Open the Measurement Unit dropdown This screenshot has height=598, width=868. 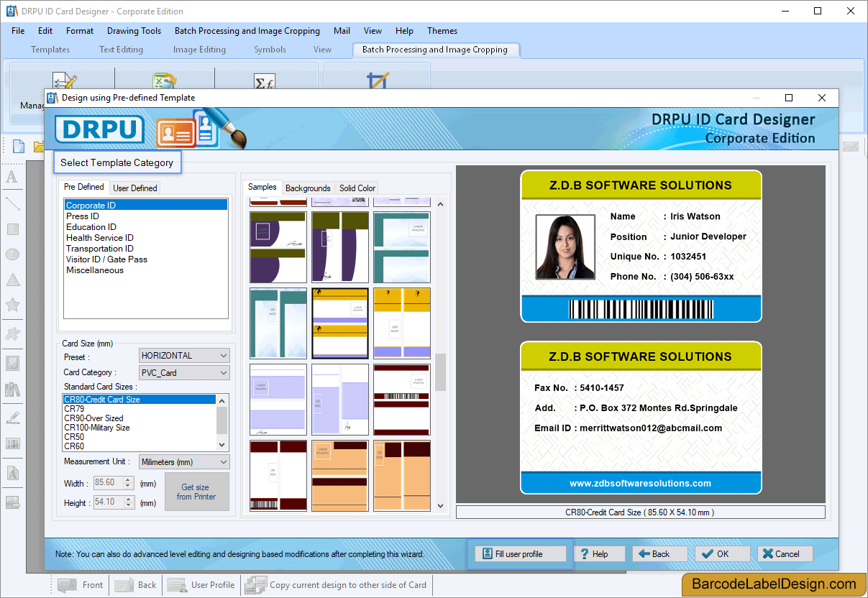[x=183, y=461]
